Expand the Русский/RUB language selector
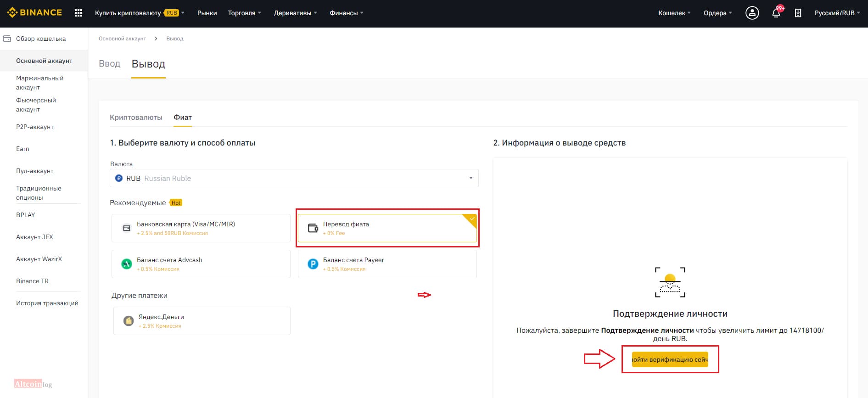 point(837,13)
